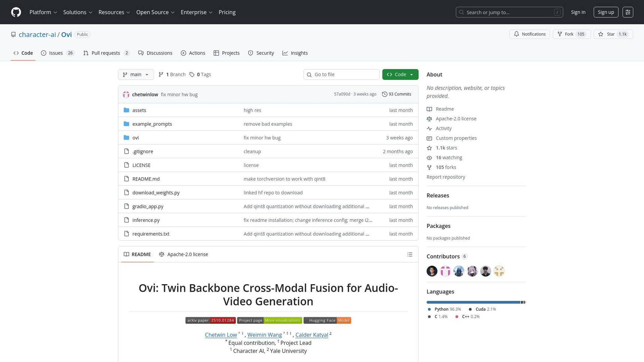
Task: Open the LICENSE file
Action: (x=142, y=165)
